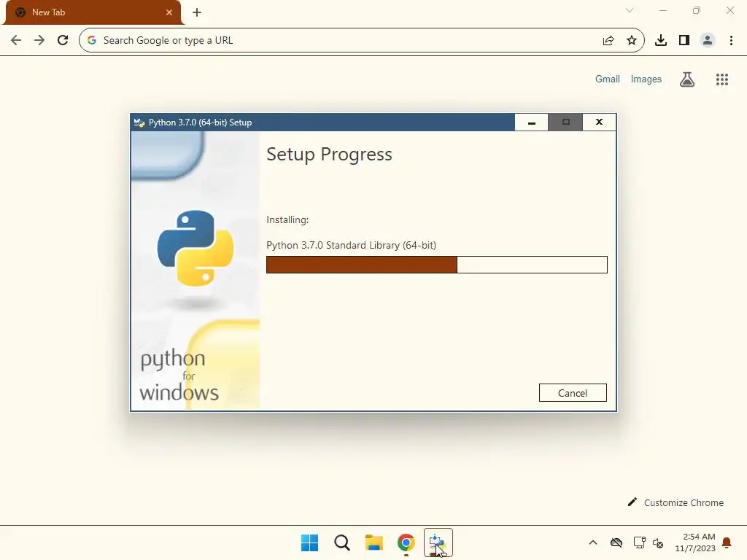Show hidden system tray icons

[x=593, y=542]
